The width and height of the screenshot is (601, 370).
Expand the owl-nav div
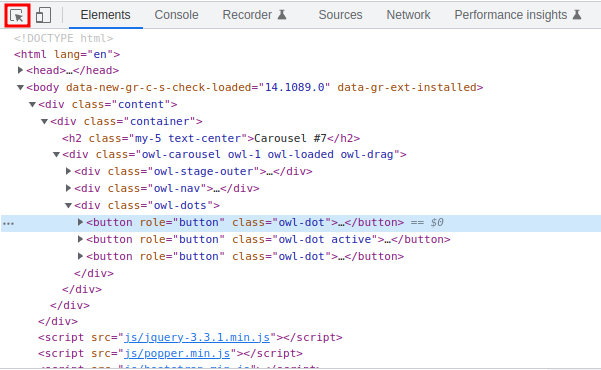click(x=68, y=188)
